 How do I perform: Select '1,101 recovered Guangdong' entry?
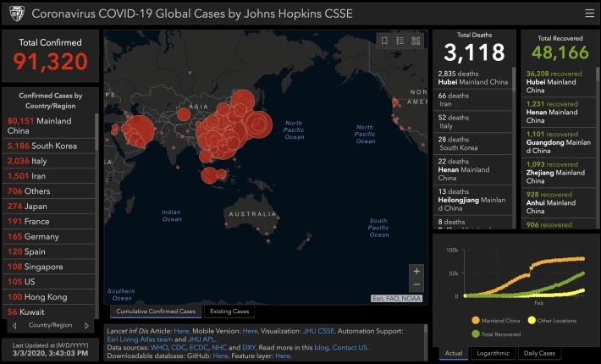(558, 142)
